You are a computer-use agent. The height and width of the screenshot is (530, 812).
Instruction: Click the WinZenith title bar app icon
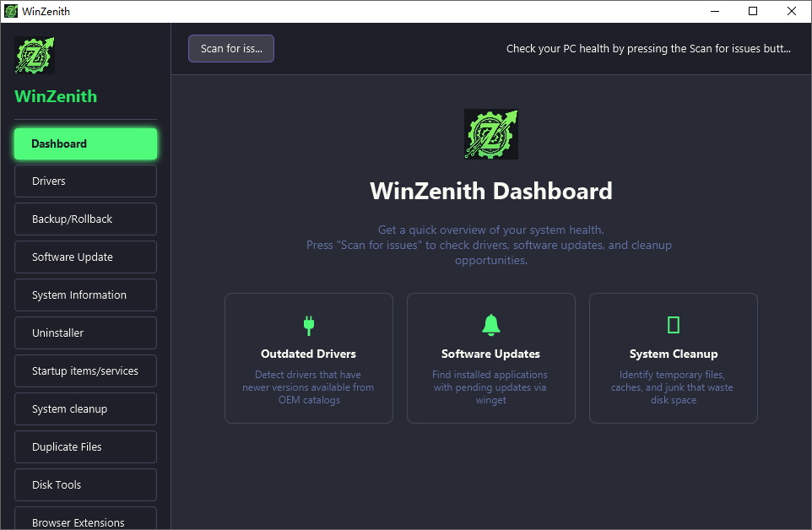11,11
